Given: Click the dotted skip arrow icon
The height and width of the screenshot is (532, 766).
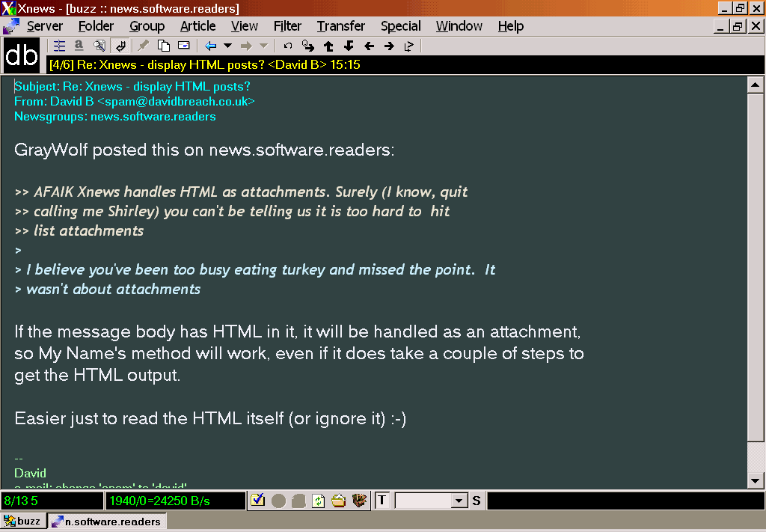Looking at the screenshot, I should (x=409, y=46).
